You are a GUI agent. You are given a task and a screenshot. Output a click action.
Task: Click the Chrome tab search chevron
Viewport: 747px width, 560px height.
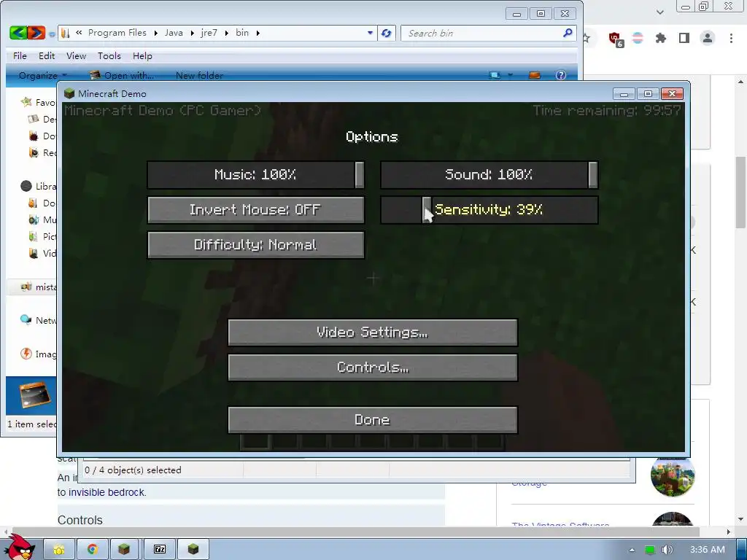pos(659,12)
